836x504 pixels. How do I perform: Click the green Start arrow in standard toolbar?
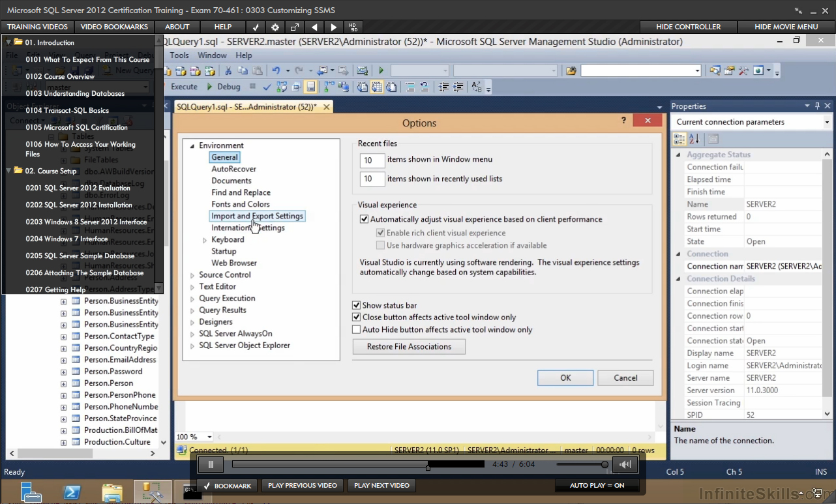tap(381, 70)
